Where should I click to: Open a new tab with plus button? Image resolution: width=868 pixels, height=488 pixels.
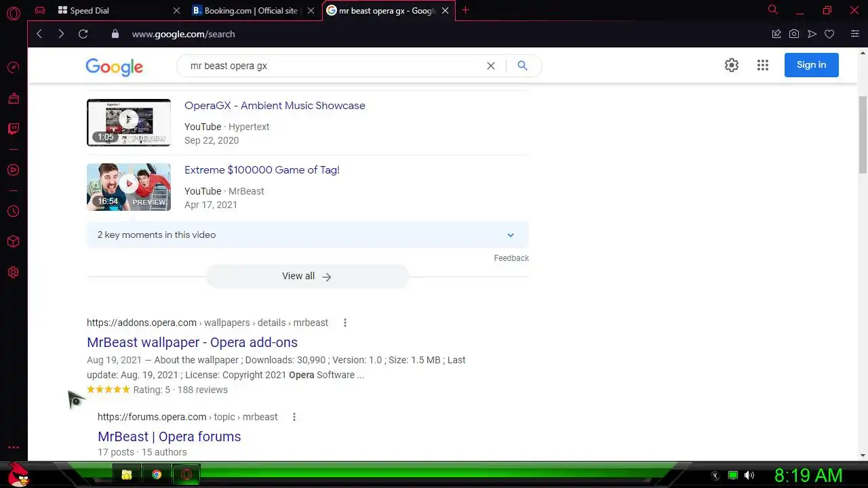click(x=465, y=10)
